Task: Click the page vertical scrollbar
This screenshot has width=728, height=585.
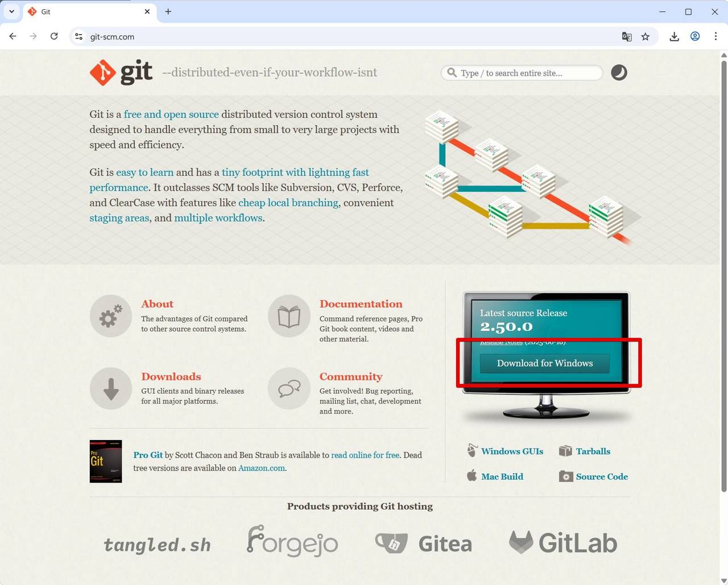Action: coord(723,273)
